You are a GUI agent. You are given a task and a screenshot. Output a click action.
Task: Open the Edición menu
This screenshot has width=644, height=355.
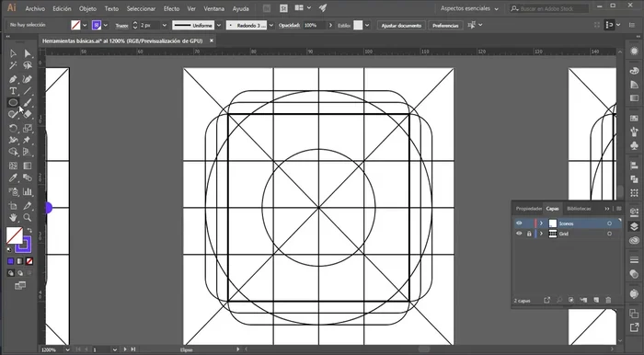[62, 8]
